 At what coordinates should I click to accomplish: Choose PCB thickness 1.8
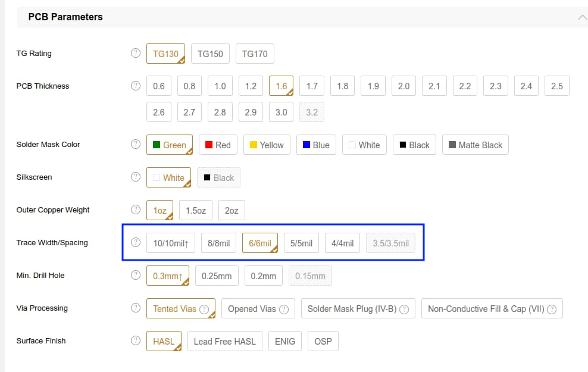click(342, 86)
